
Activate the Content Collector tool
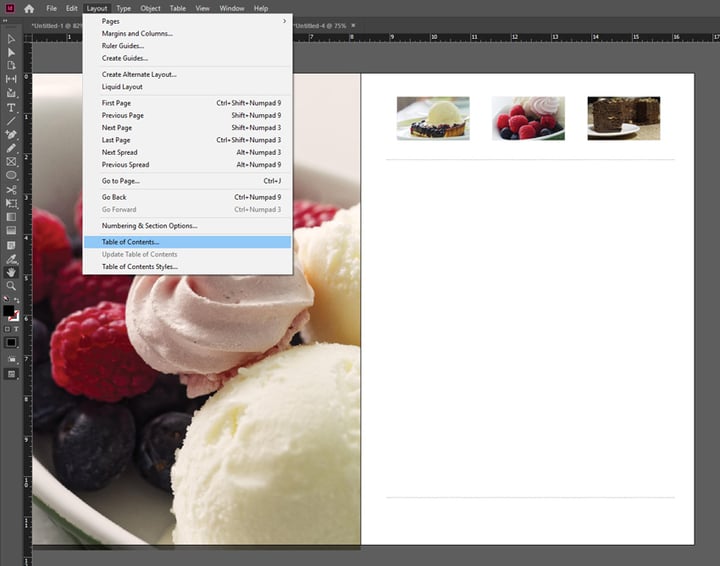tap(11, 93)
